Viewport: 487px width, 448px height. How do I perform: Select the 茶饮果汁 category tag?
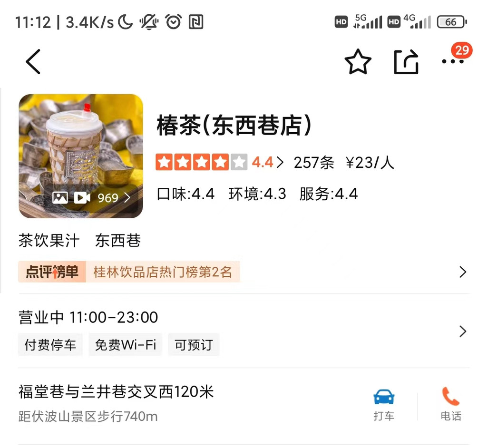click(x=49, y=241)
